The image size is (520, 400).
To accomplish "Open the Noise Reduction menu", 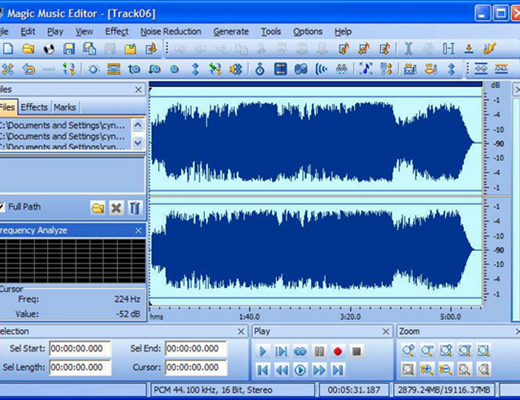I will [171, 32].
